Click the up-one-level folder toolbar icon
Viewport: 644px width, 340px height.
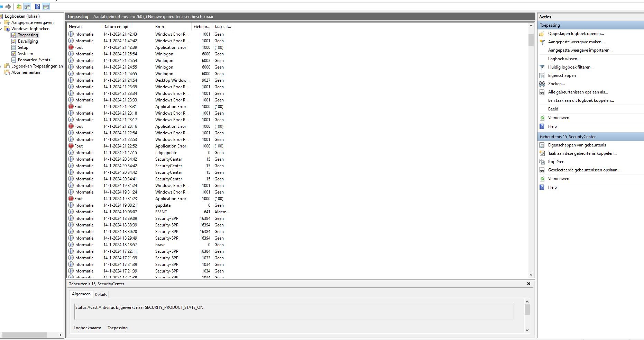(19, 7)
